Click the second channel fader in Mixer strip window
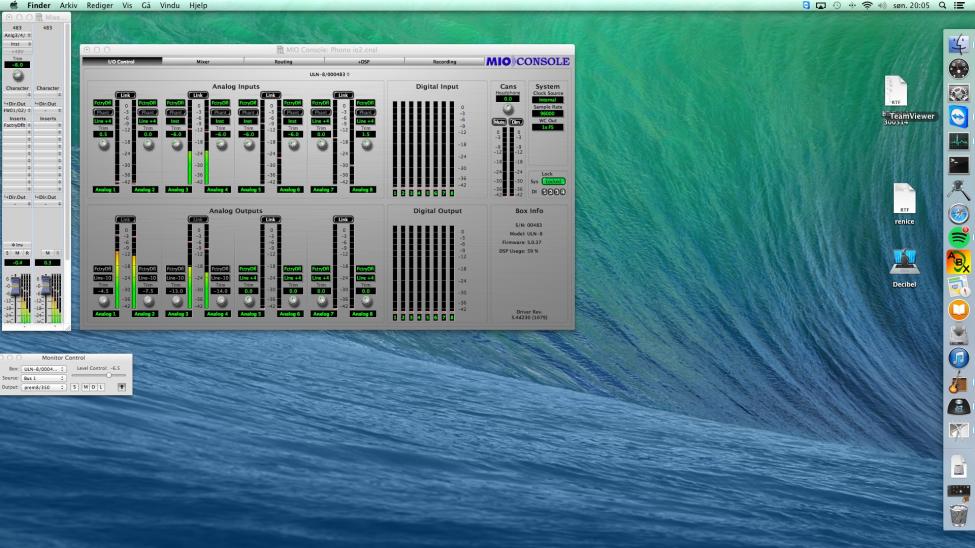 point(45,287)
